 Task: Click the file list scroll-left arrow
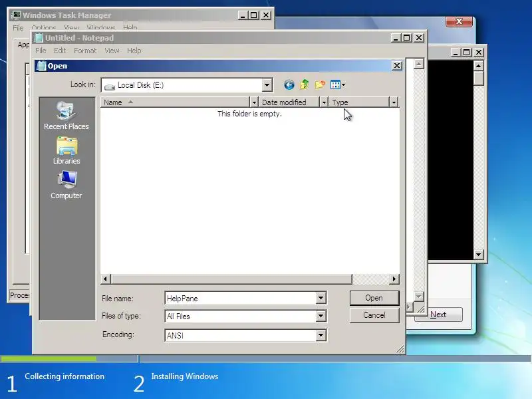pos(105,279)
